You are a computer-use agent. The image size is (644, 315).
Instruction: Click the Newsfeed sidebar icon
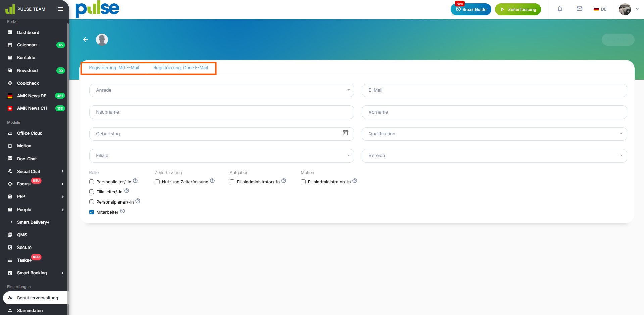(x=10, y=71)
